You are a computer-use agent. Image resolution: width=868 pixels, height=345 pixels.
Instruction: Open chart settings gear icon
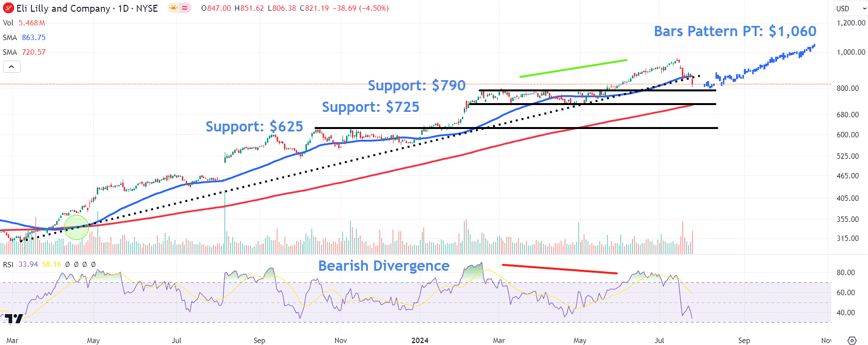[x=852, y=341]
